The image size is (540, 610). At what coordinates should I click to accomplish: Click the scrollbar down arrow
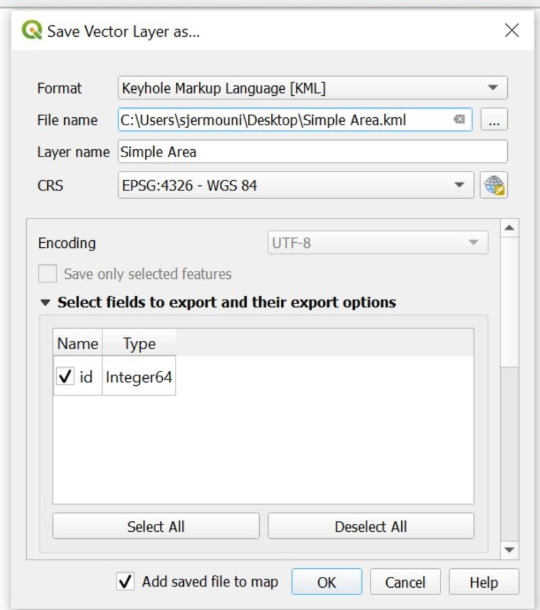click(510, 549)
